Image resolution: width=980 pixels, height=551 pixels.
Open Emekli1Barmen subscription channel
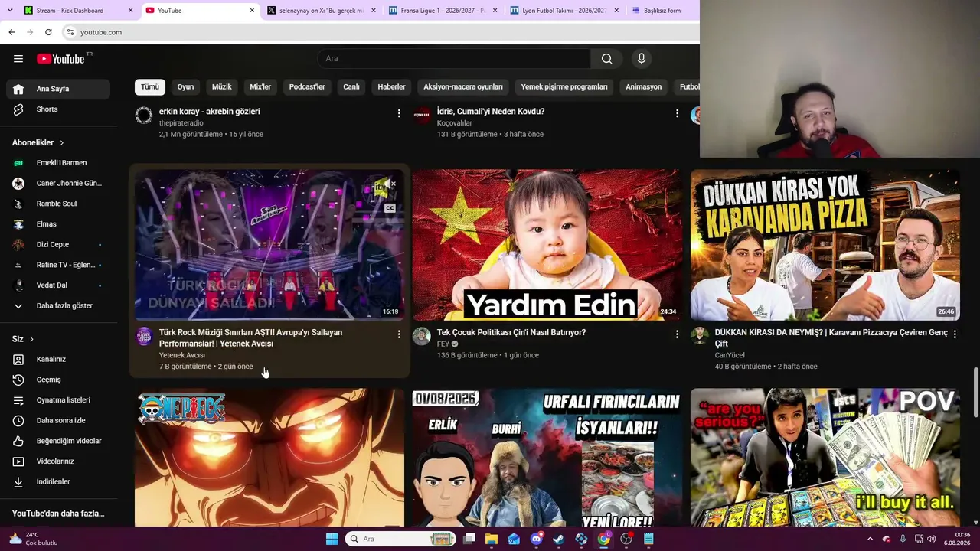58,163
